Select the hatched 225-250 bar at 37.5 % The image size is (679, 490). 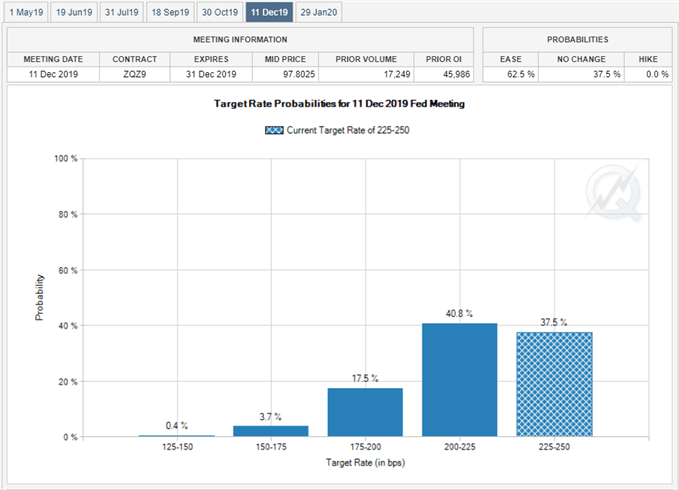(554, 384)
